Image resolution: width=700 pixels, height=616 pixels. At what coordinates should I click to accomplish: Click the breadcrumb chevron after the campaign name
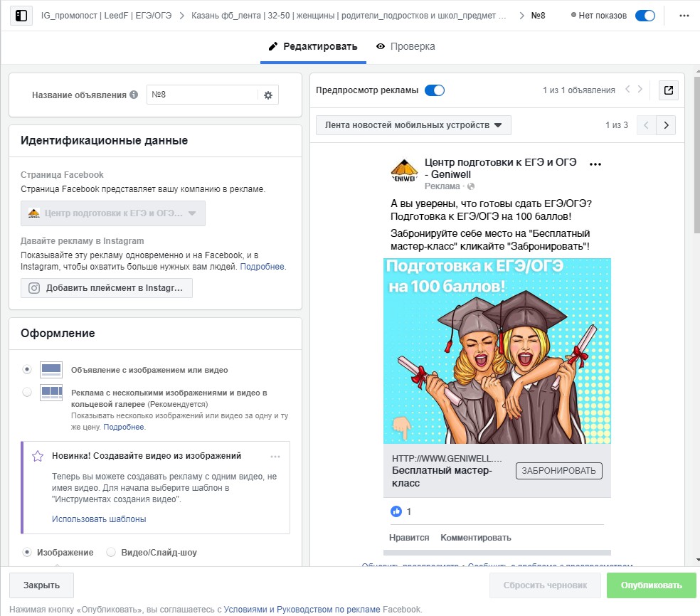(181, 16)
